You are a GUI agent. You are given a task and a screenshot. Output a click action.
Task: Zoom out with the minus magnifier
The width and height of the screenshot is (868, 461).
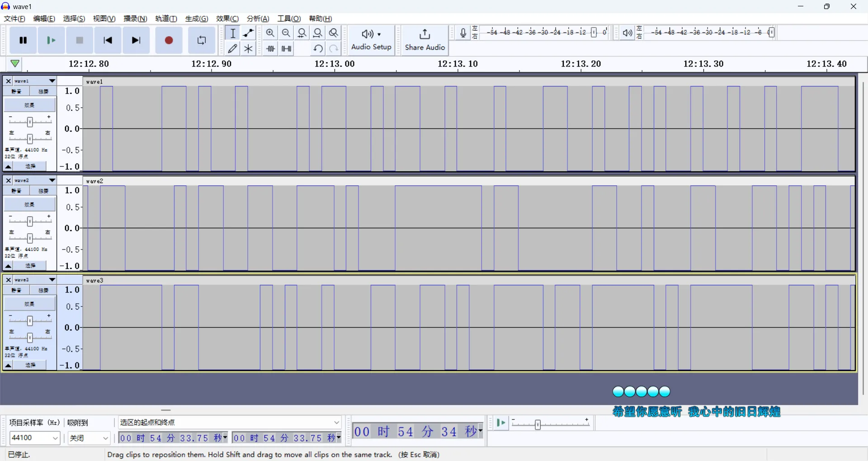tap(286, 33)
